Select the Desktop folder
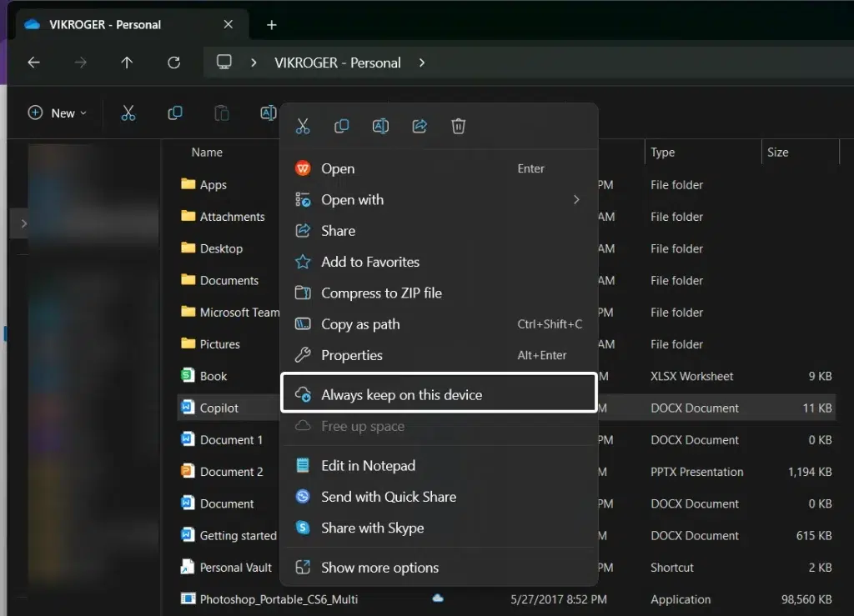The image size is (854, 616). [x=221, y=248]
